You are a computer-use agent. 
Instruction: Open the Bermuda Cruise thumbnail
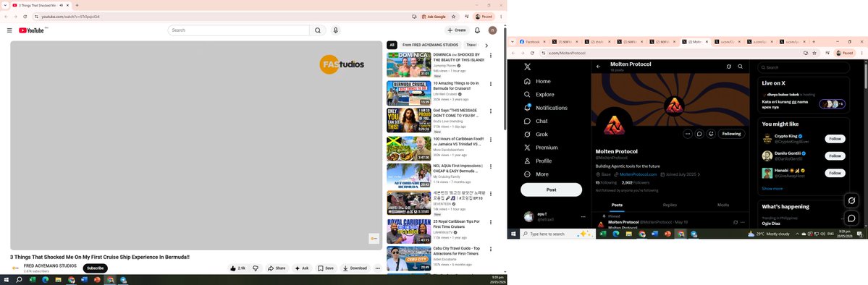(x=408, y=93)
